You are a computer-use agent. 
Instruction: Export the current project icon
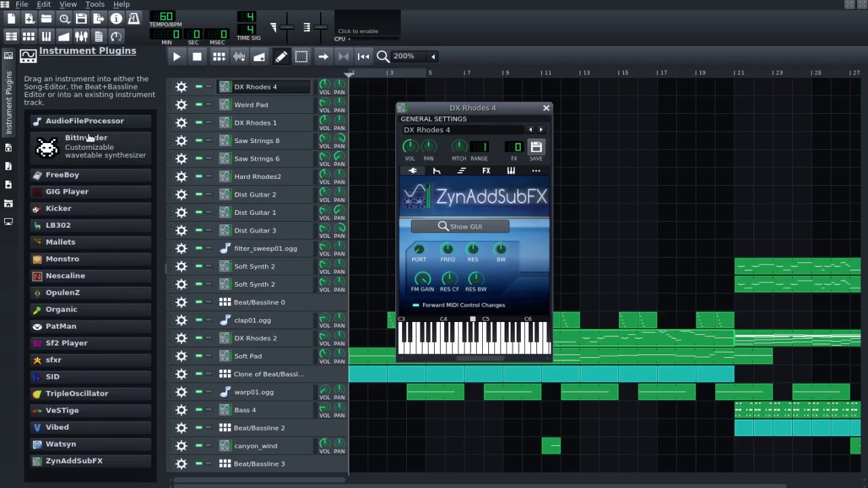[x=99, y=19]
